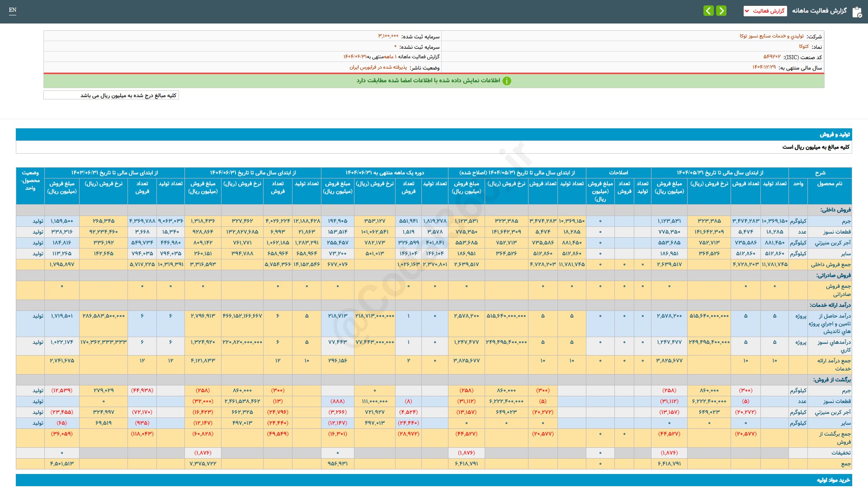Screen dimensions: 868x488
Task: Click the اصلاحات column group header
Action: click(x=618, y=173)
